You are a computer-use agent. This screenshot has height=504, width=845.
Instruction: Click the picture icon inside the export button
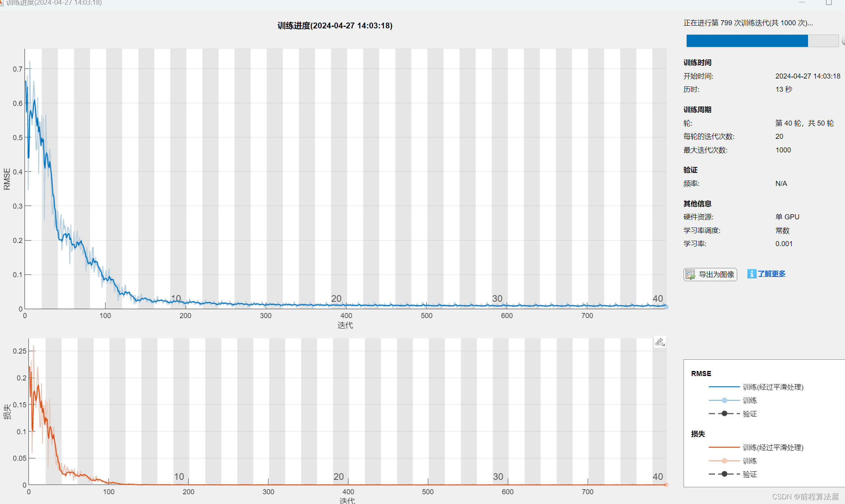(690, 275)
